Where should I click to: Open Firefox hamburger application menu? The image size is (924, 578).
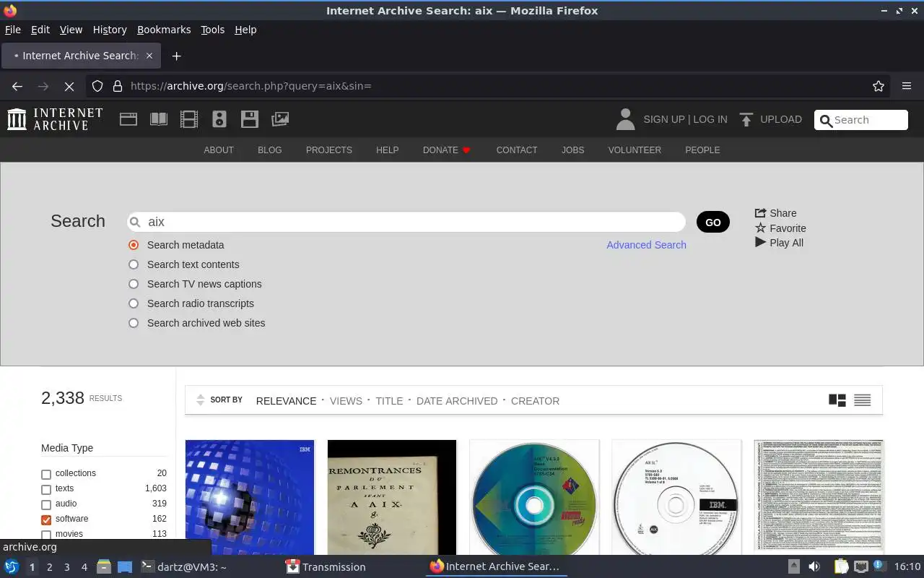click(x=907, y=86)
